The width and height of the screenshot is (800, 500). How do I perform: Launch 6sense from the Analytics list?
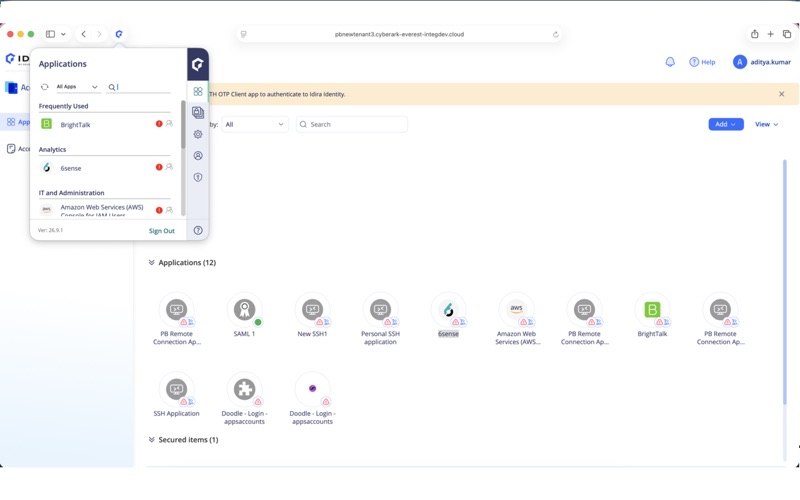(x=71, y=168)
